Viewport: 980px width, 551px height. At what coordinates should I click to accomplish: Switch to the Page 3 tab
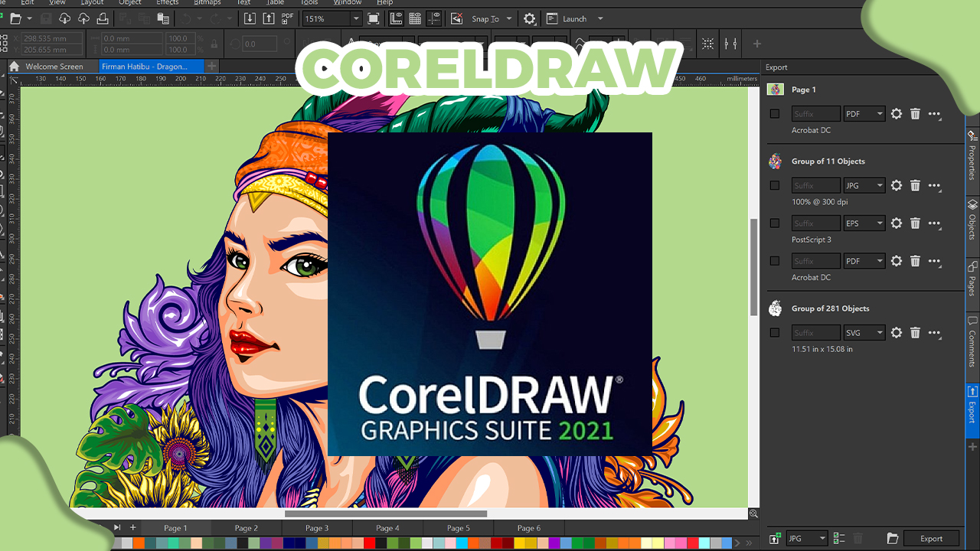(x=317, y=528)
